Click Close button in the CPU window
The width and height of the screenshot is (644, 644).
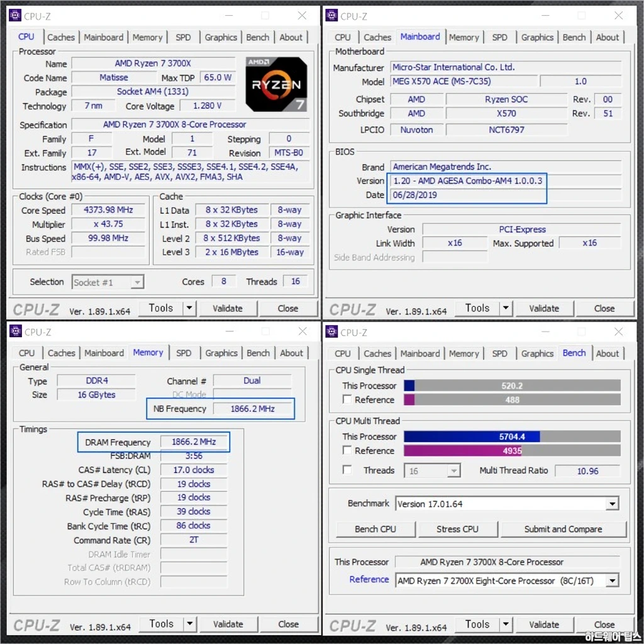tap(288, 308)
